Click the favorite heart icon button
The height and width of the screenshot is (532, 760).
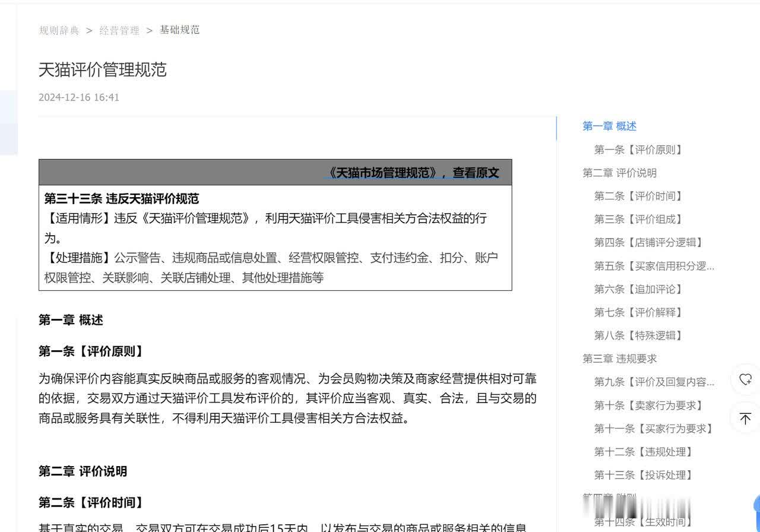746,379
